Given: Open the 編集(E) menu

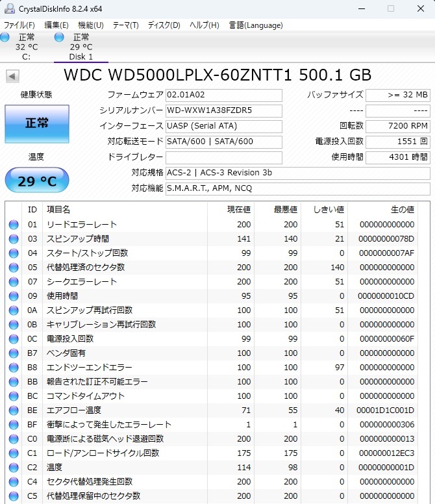Looking at the screenshot, I should pyautogui.click(x=56, y=25).
